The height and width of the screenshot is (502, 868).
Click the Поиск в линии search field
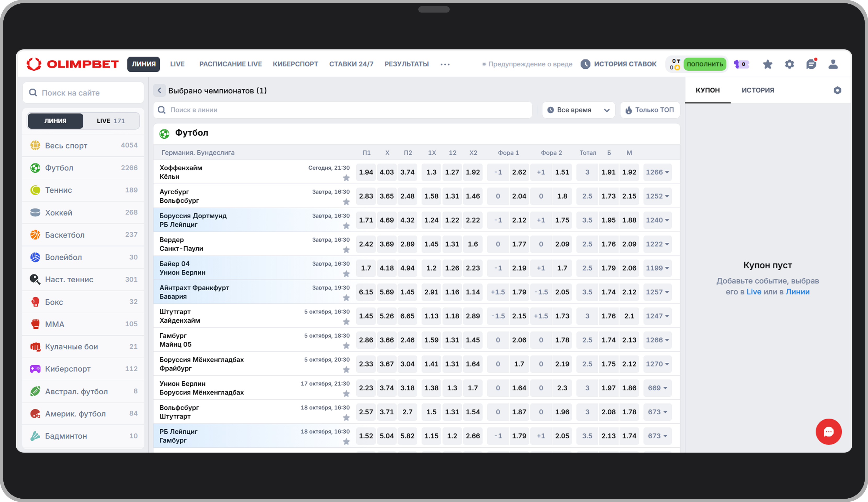click(344, 110)
